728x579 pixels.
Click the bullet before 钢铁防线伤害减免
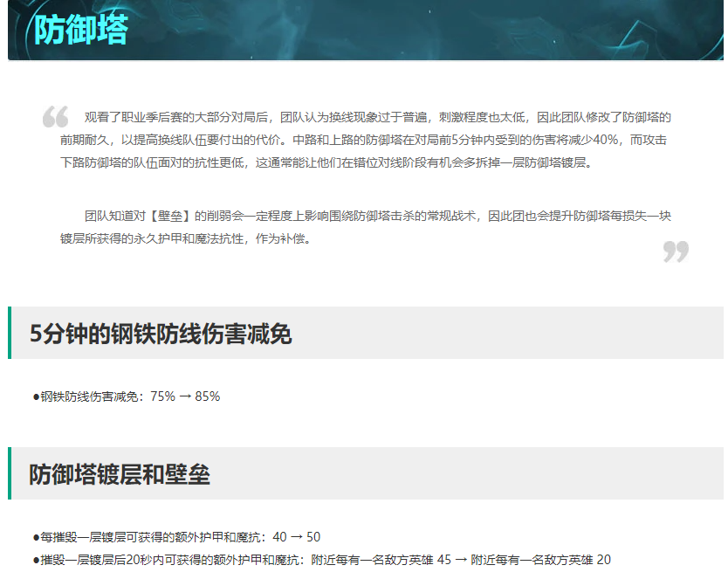37,396
